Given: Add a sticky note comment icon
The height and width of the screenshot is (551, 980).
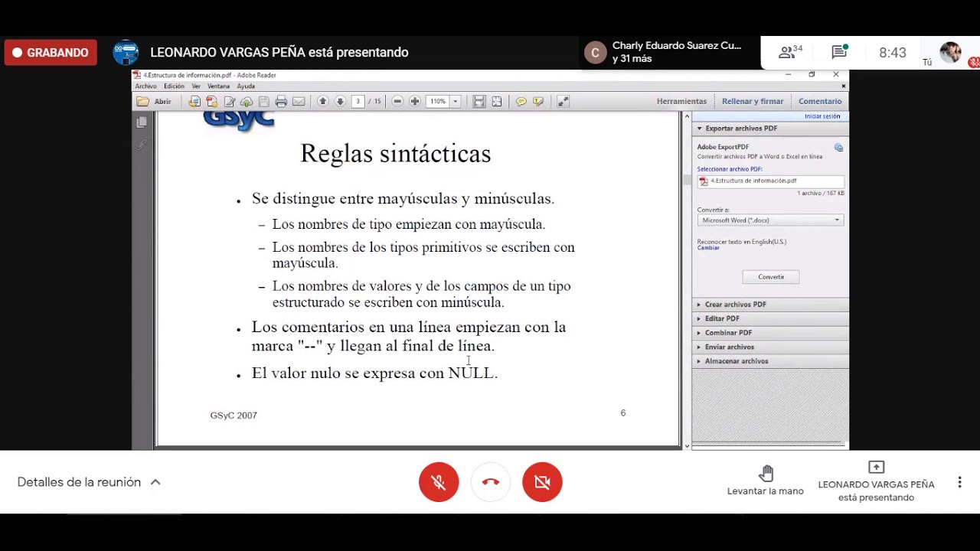Looking at the screenshot, I should coord(521,101).
